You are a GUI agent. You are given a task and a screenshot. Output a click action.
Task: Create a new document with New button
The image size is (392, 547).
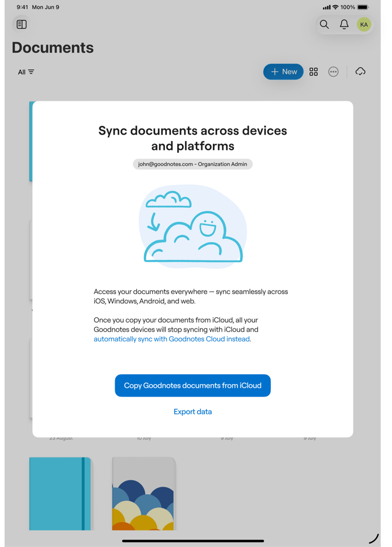(x=283, y=72)
